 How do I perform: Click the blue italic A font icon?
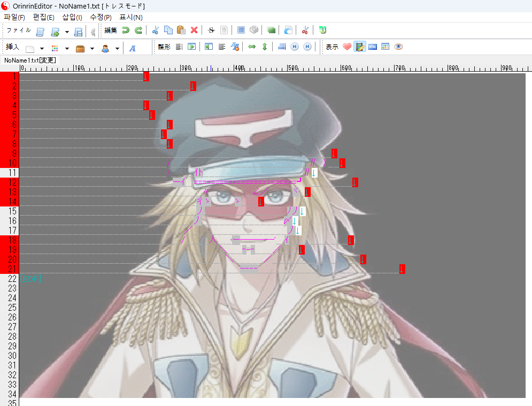pos(132,48)
